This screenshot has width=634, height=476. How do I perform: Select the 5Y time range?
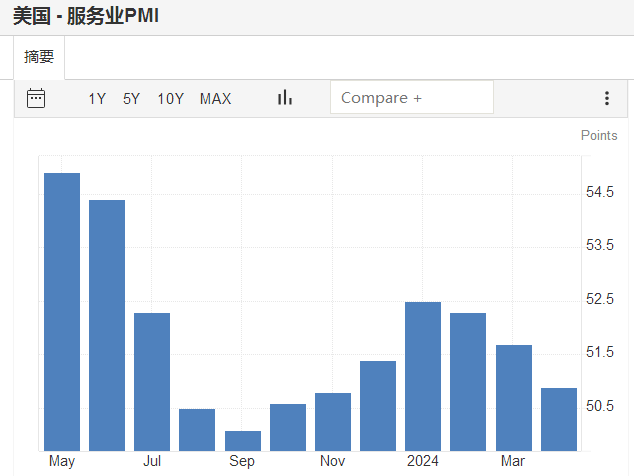131,98
